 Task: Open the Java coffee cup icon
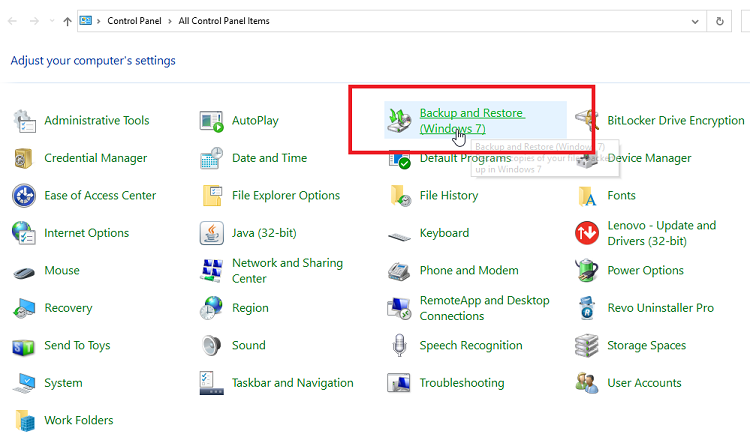(211, 233)
